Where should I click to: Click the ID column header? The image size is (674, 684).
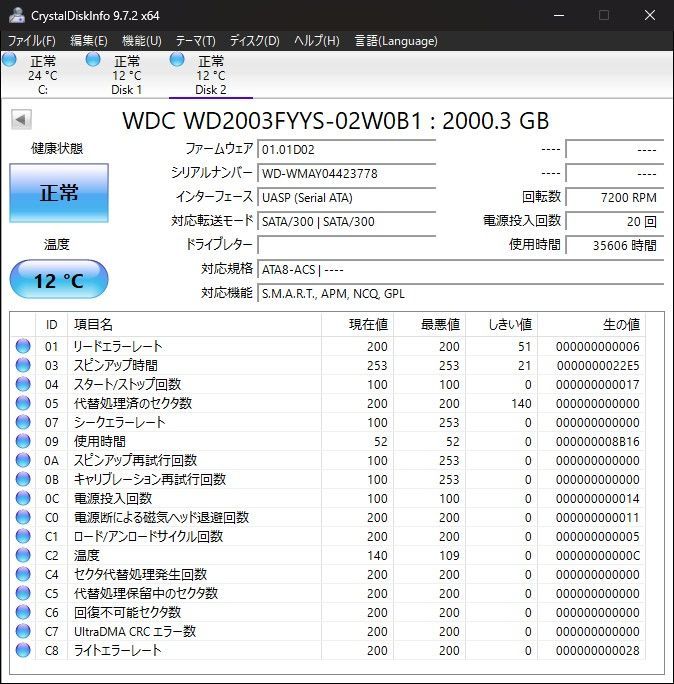click(51, 325)
